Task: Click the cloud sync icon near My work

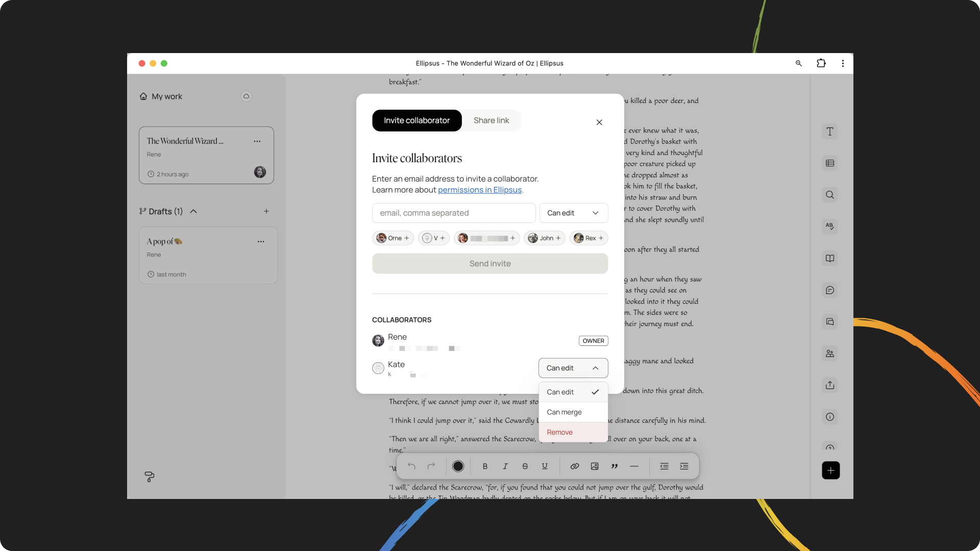Action: (246, 96)
